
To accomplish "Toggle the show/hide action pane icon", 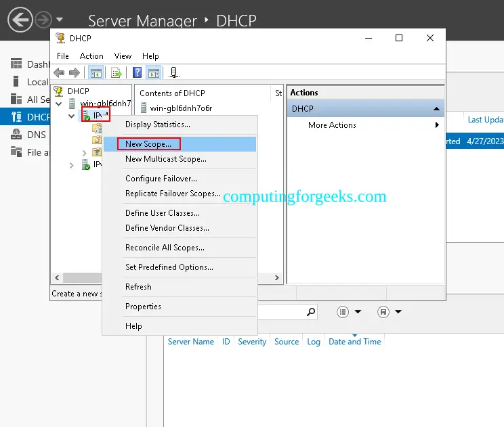I will (154, 72).
